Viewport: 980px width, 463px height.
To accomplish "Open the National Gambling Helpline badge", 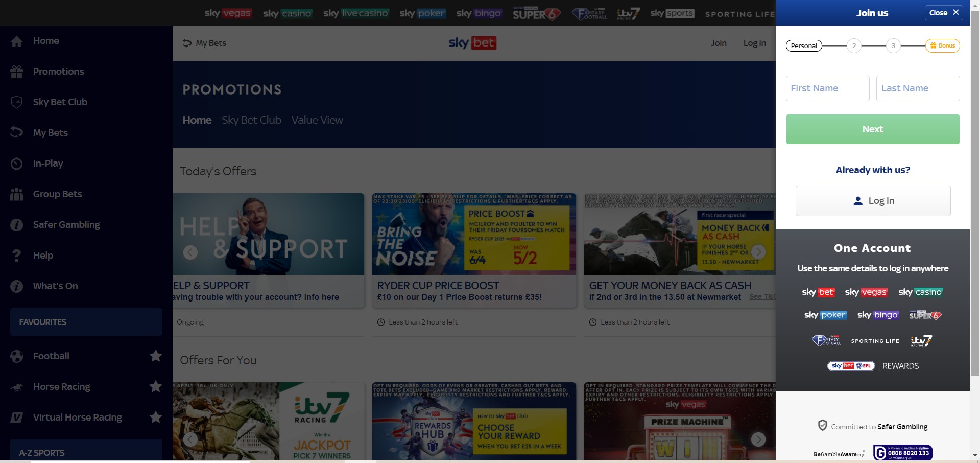I will pos(903,453).
